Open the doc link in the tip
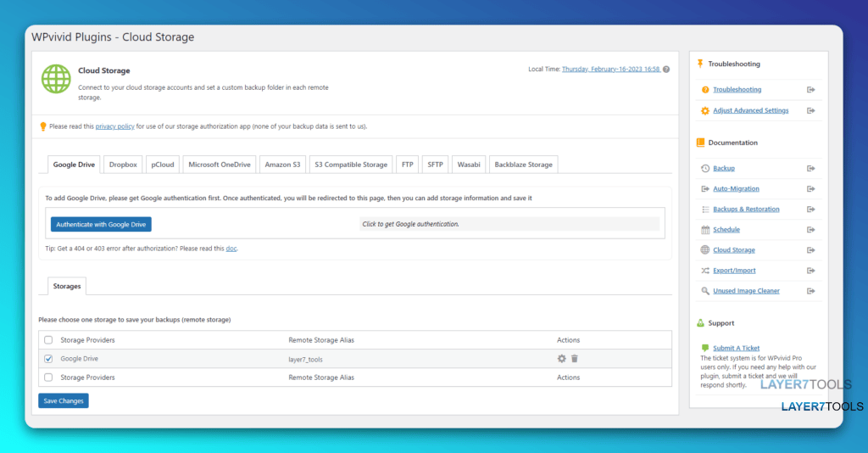 coord(231,249)
